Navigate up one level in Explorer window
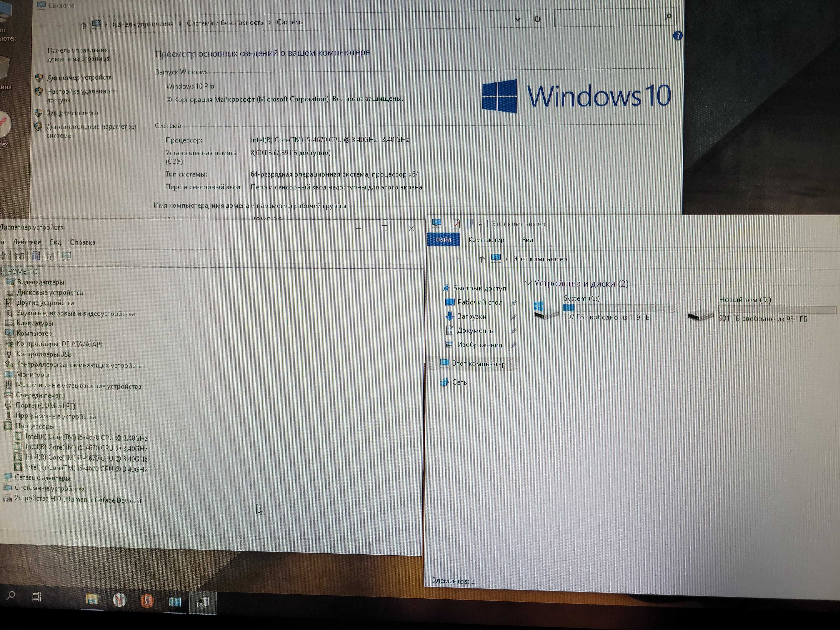The height and width of the screenshot is (630, 840). pyautogui.click(x=481, y=259)
